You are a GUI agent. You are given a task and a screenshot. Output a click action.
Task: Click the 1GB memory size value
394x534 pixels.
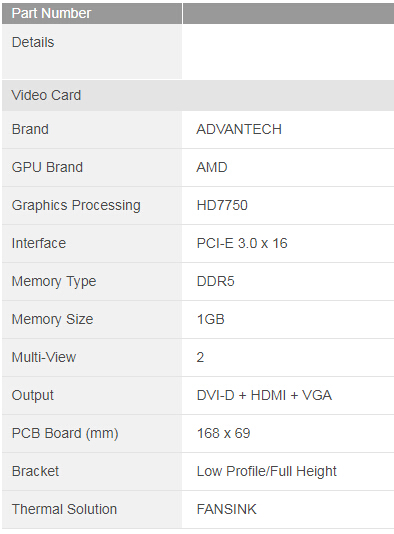[x=210, y=319]
